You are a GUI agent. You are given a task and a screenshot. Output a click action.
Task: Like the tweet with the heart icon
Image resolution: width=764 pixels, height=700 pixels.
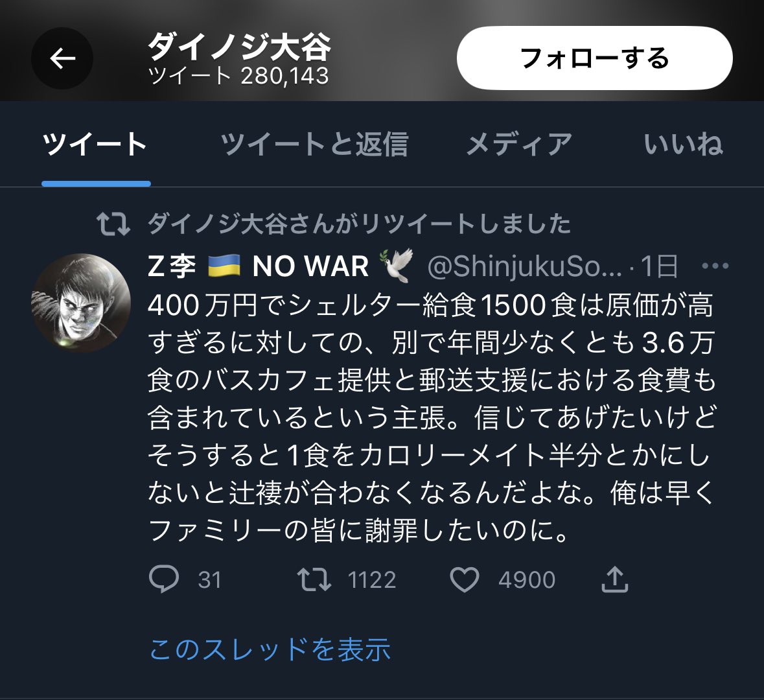coord(465,579)
